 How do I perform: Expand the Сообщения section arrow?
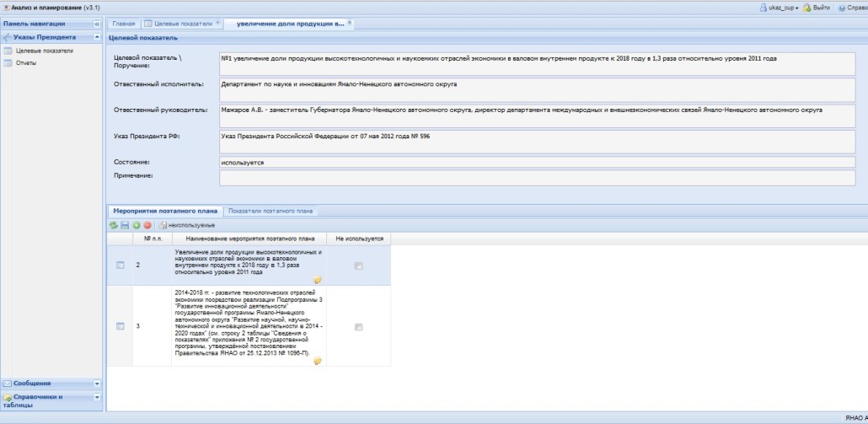click(x=97, y=384)
